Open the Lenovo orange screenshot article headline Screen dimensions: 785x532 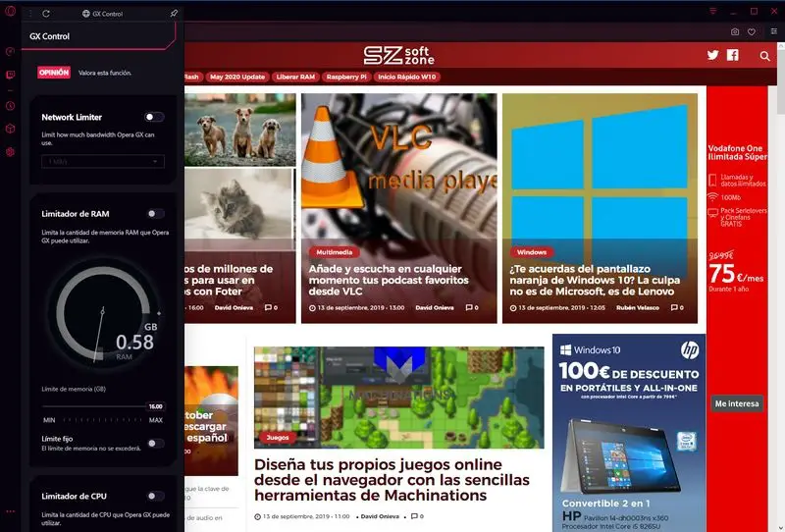click(595, 280)
